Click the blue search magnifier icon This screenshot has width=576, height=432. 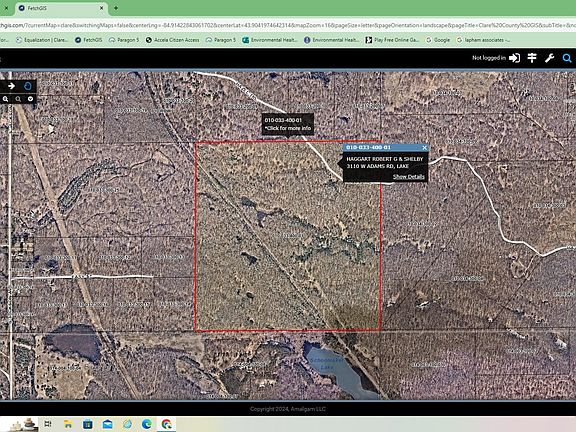tap(567, 58)
